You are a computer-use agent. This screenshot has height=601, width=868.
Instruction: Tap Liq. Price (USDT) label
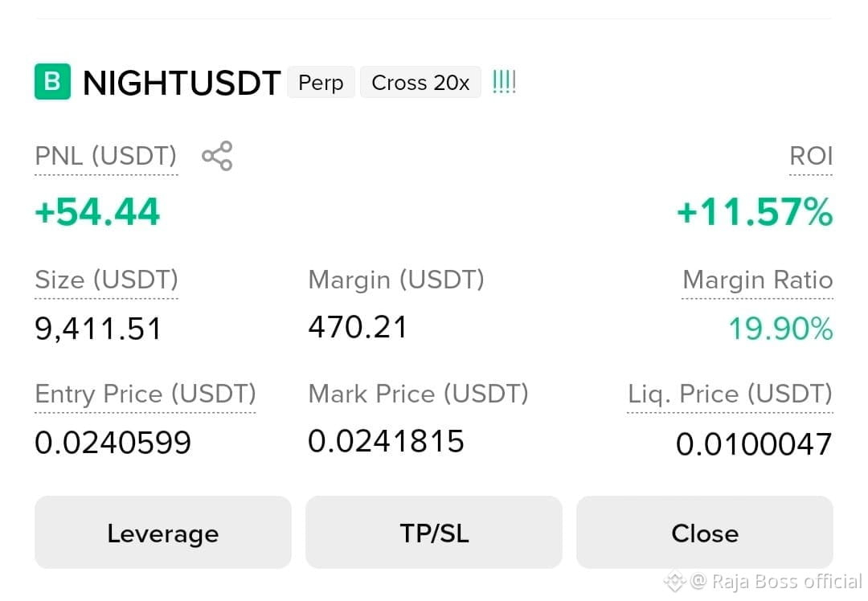coord(730,394)
